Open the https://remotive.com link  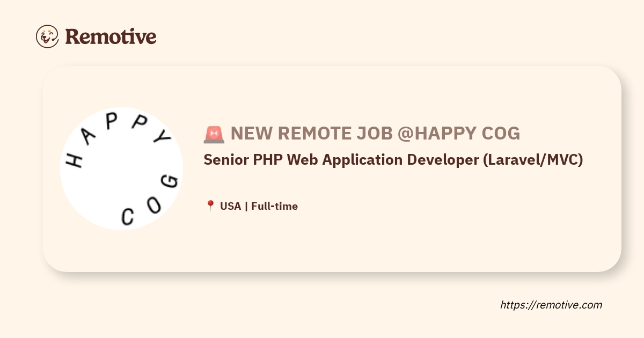pyautogui.click(x=551, y=305)
